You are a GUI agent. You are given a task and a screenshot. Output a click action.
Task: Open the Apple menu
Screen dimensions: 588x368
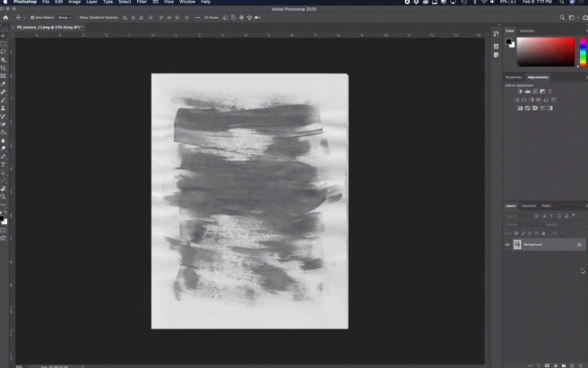point(5,2)
